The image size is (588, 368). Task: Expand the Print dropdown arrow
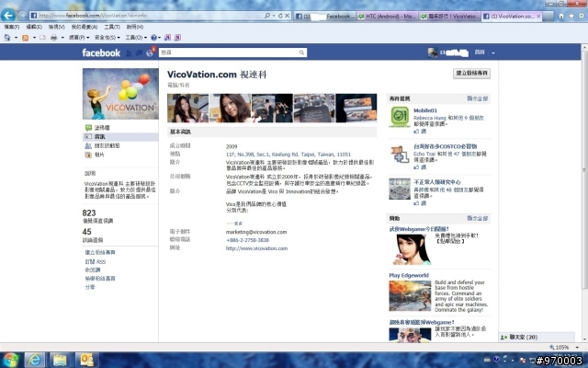62,38
